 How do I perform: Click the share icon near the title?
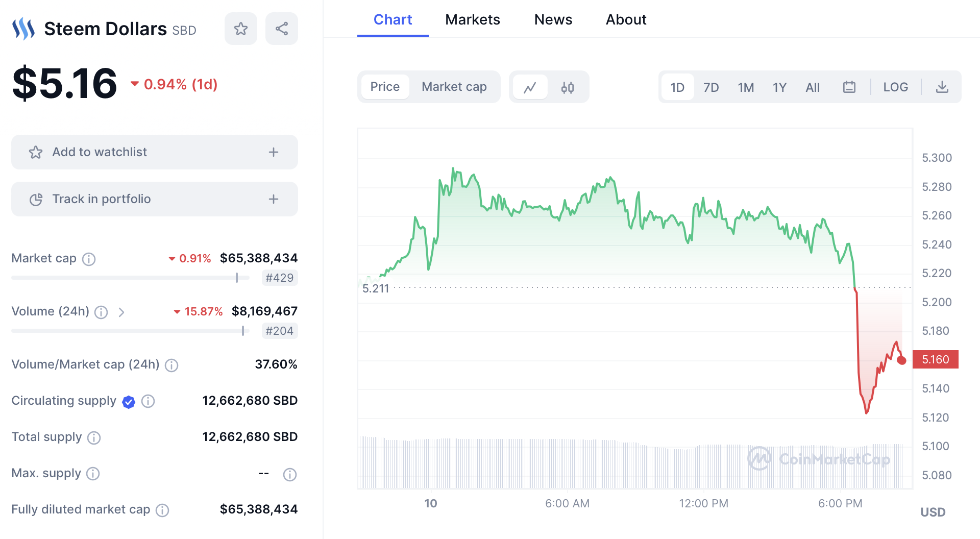pos(282,29)
